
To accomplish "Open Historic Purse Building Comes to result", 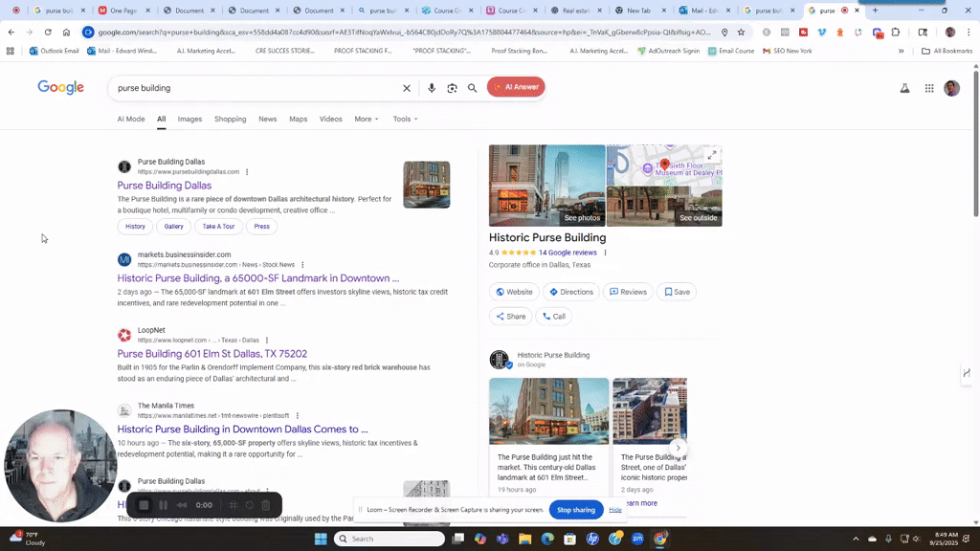I will point(242,430).
